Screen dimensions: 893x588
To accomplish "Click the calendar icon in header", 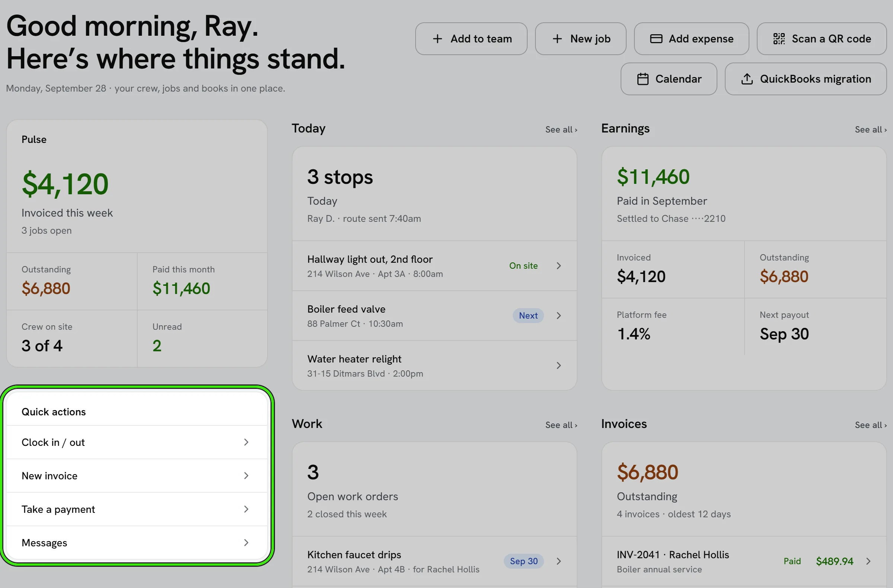I will coord(643,79).
